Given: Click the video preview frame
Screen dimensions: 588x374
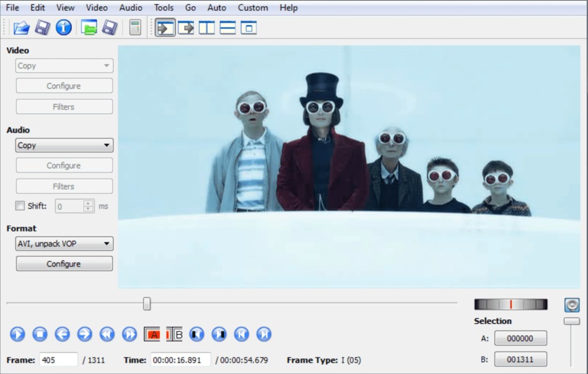Looking at the screenshot, I should pyautogui.click(x=349, y=166).
